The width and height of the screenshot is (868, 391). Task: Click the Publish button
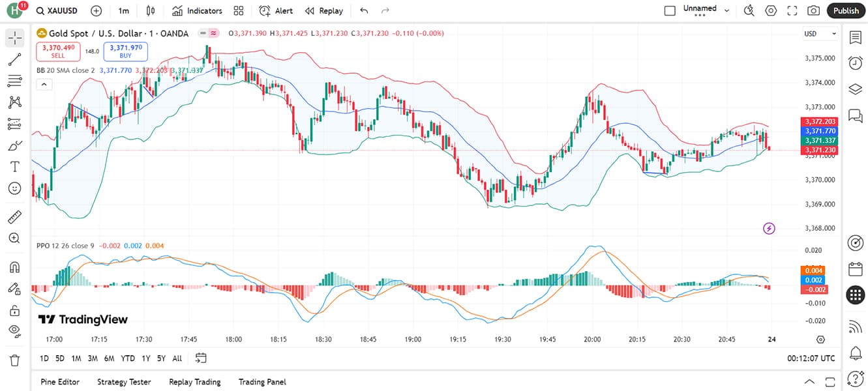pos(846,10)
